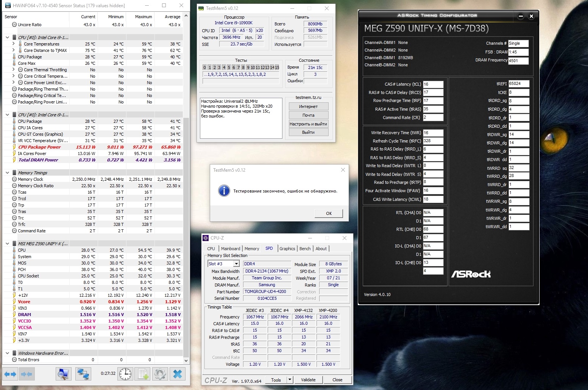
Task: Select the Uncore Ratio row
Action: [x=92, y=25]
